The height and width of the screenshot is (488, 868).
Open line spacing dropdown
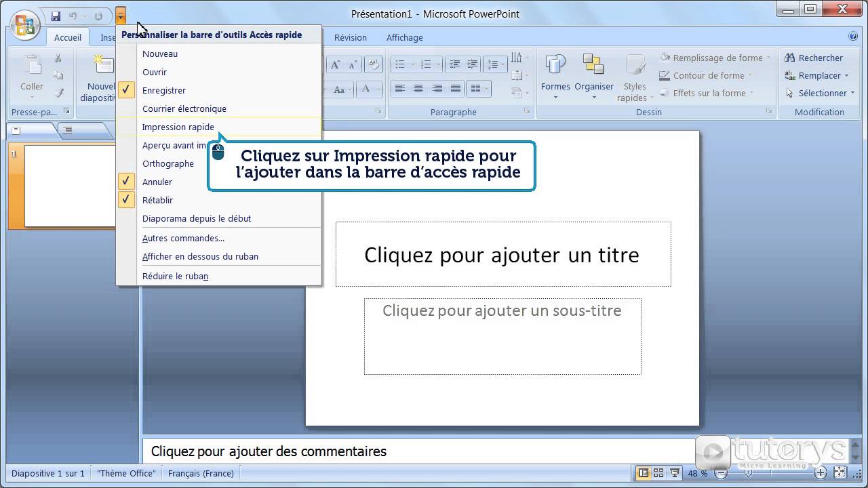[x=496, y=64]
